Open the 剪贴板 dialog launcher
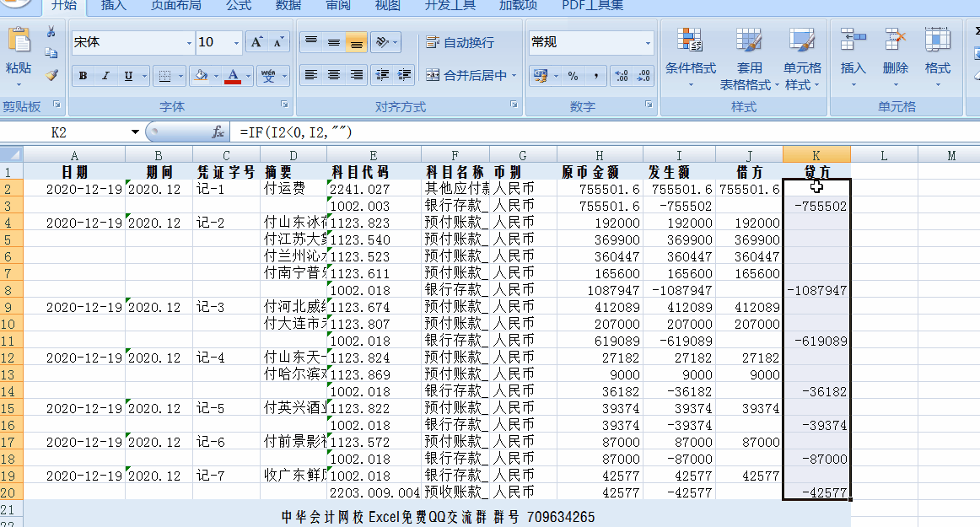The image size is (980, 527). [x=57, y=105]
